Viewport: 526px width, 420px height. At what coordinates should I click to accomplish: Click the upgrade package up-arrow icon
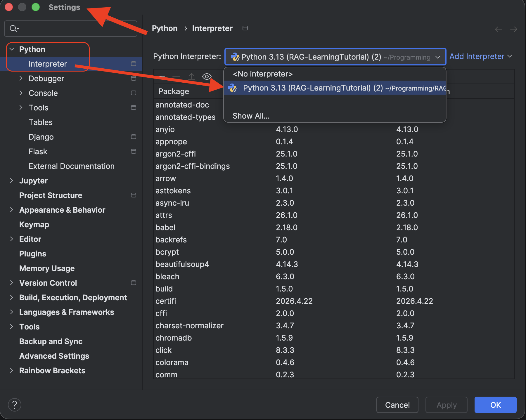(x=191, y=77)
